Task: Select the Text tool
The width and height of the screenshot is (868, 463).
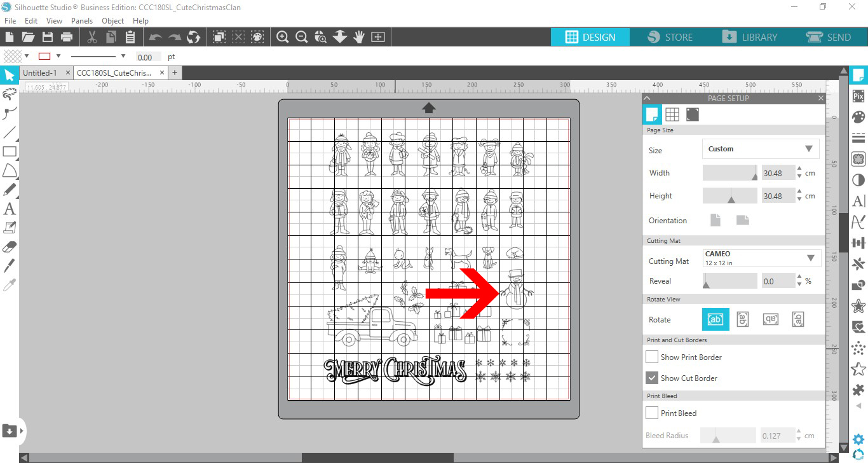Action: pyautogui.click(x=10, y=209)
